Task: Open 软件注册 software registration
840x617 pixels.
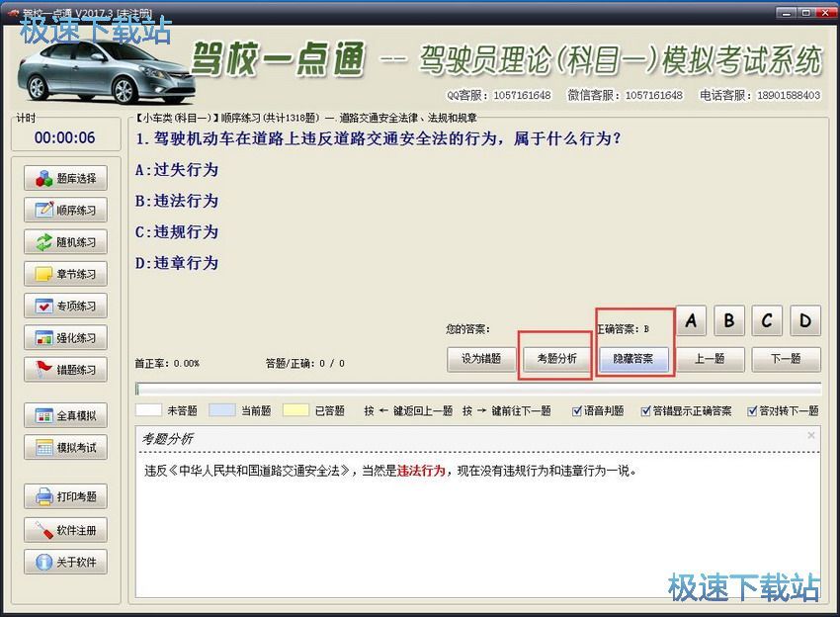Action: (x=65, y=530)
